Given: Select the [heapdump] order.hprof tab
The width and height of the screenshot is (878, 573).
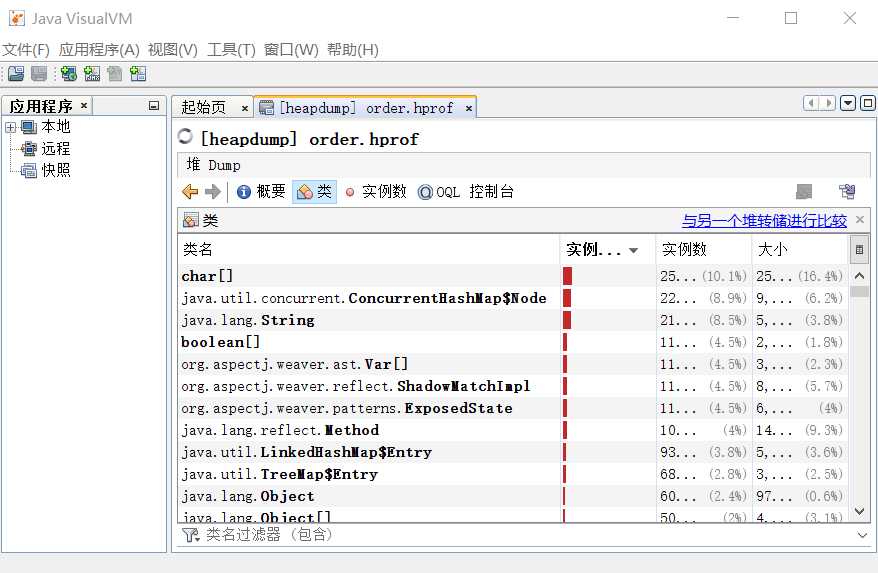Looking at the screenshot, I should [x=366, y=108].
